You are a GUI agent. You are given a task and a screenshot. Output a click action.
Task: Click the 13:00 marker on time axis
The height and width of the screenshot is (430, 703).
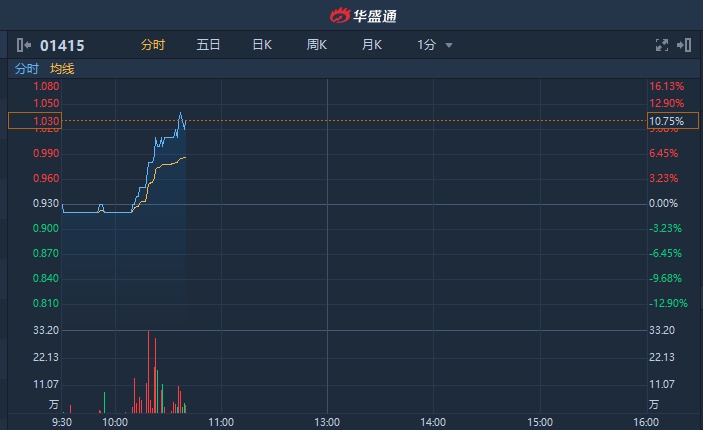[327, 422]
